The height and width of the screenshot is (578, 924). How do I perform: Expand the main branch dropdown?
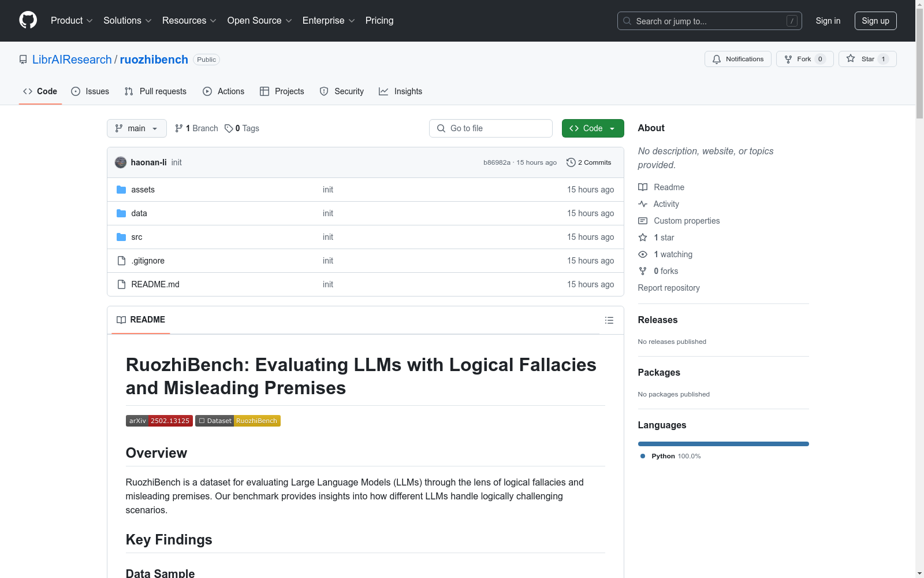(136, 128)
